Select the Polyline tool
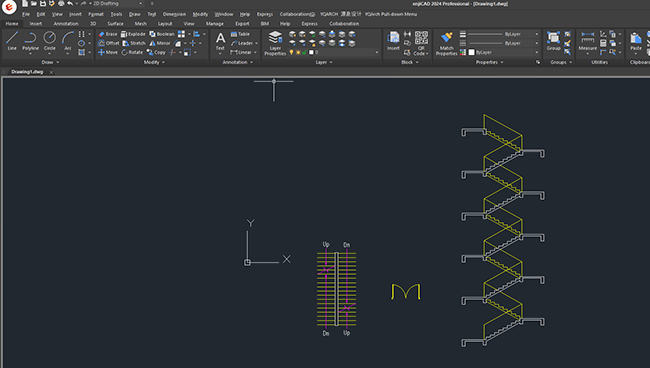The height and width of the screenshot is (368, 650). (x=30, y=41)
